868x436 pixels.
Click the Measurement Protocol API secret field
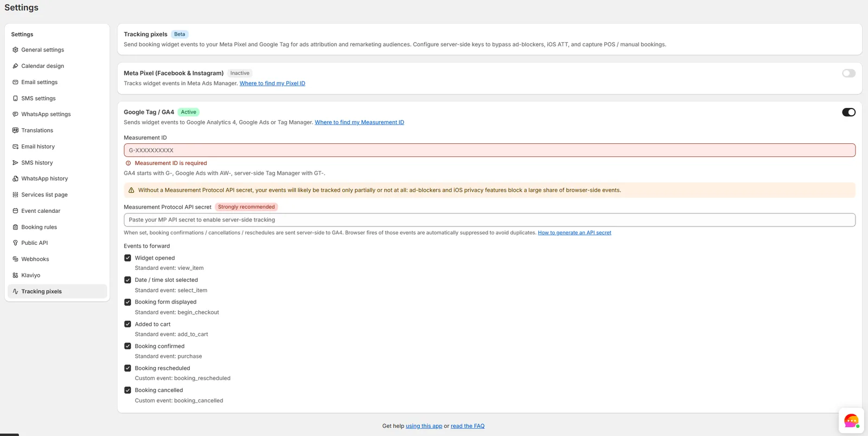pyautogui.click(x=489, y=220)
